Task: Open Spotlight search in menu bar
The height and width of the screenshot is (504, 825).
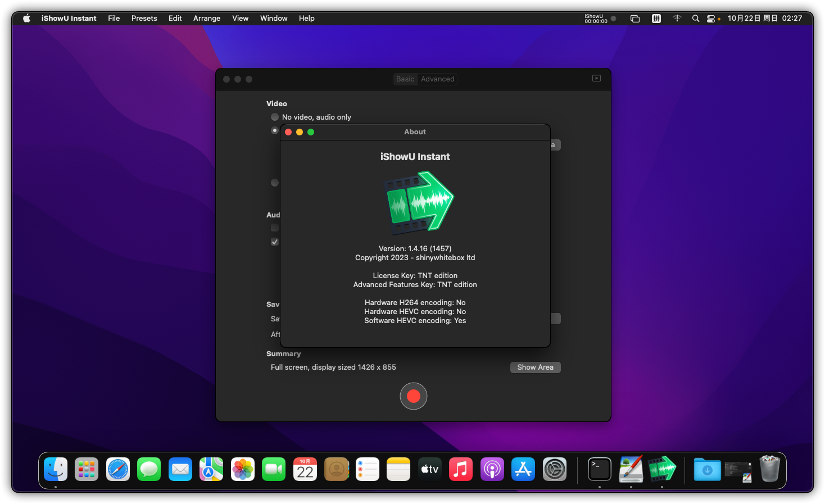Action: [696, 18]
